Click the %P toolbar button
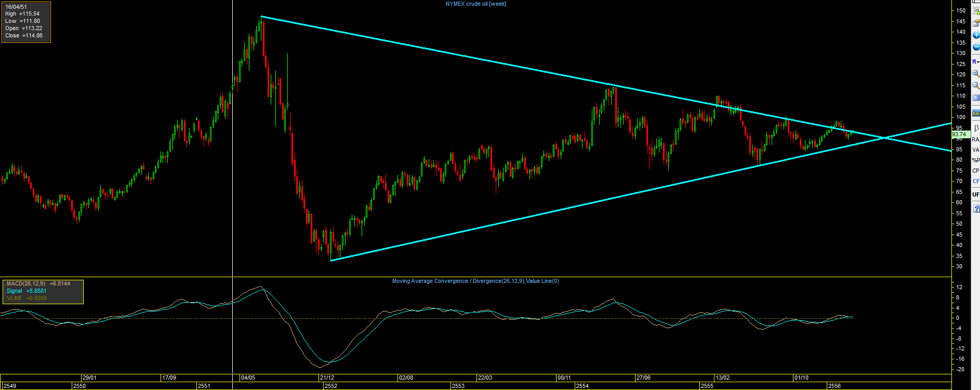The width and height of the screenshot is (980, 390). pyautogui.click(x=975, y=160)
